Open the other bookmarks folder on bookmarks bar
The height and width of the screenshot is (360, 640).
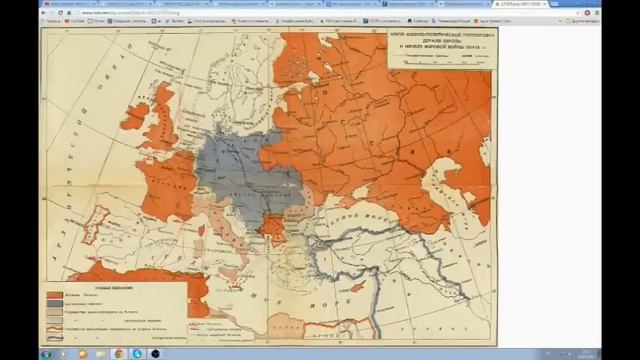(x=582, y=21)
